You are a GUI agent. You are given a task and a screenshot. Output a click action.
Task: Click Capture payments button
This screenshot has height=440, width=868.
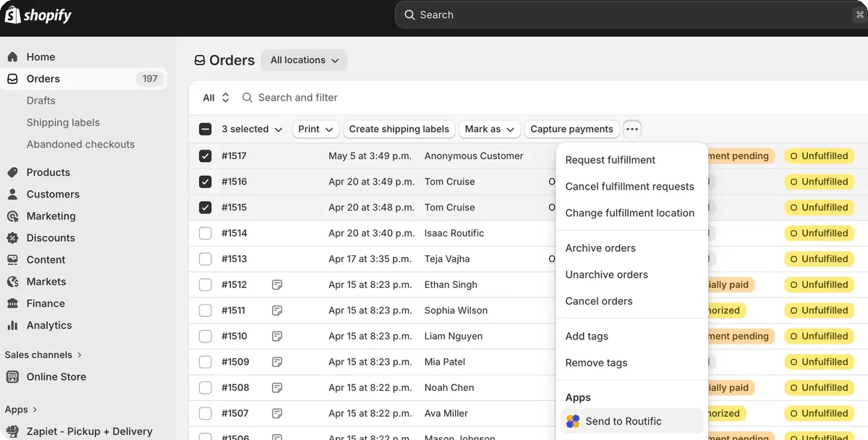(571, 129)
